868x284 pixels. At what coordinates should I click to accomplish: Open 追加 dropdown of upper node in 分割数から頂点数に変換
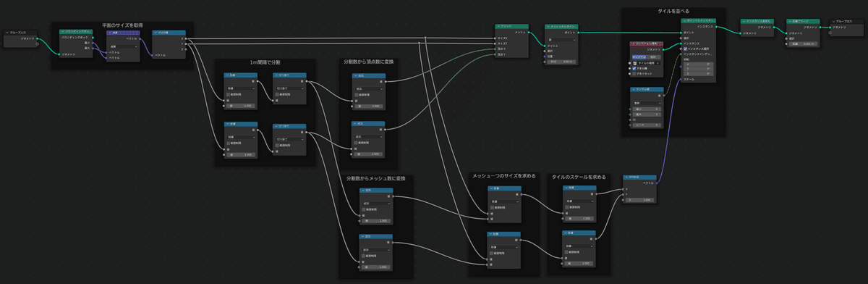click(369, 88)
